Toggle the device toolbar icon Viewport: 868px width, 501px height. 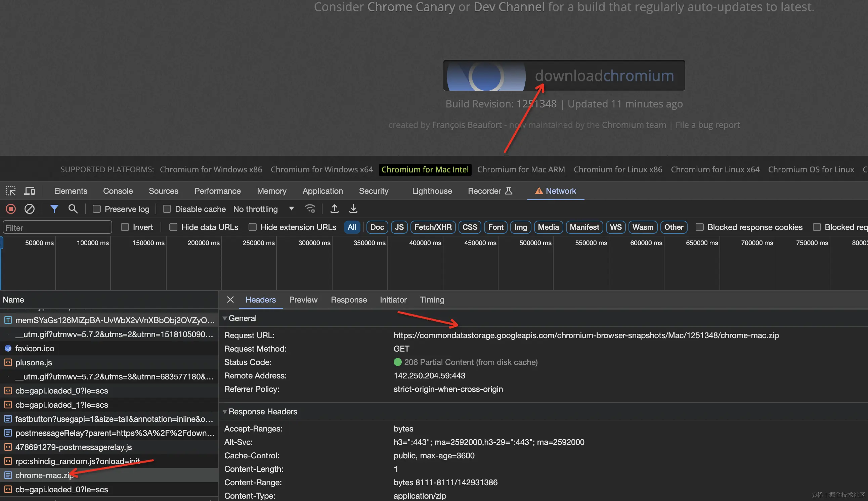point(30,191)
